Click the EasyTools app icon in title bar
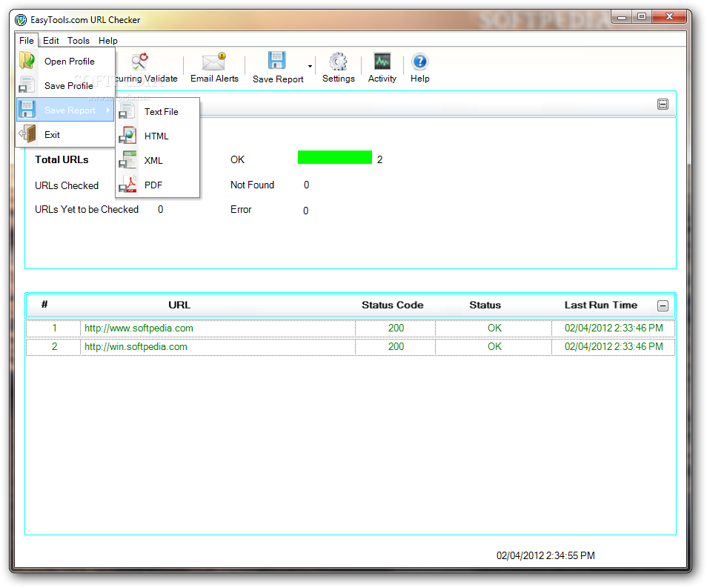Viewport: 707px width, 588px height. click(x=21, y=20)
